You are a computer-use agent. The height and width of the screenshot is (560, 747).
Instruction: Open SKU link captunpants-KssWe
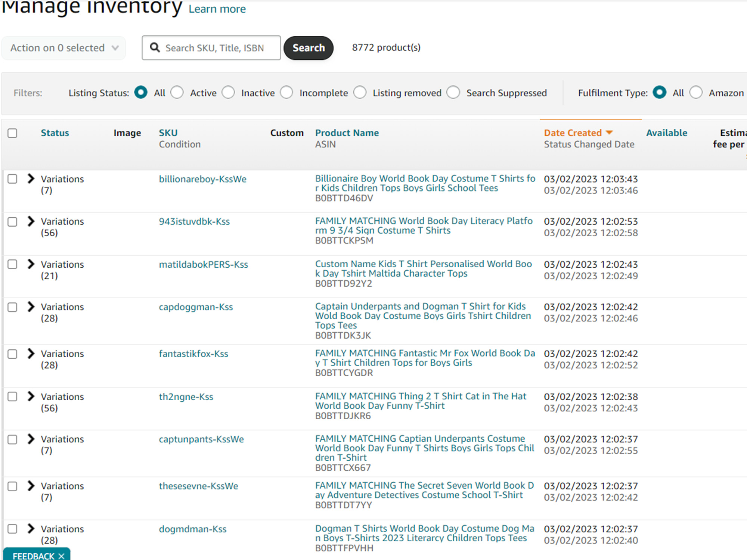pos(201,439)
